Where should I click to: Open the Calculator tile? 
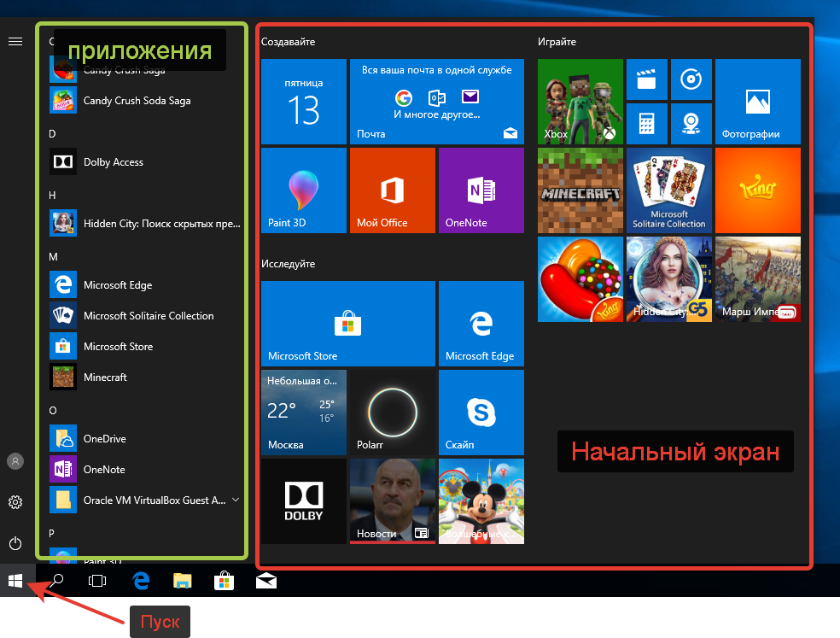pos(646,124)
